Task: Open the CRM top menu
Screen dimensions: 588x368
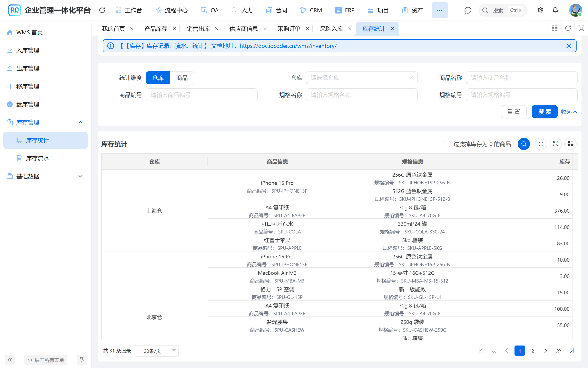Action: tap(311, 10)
